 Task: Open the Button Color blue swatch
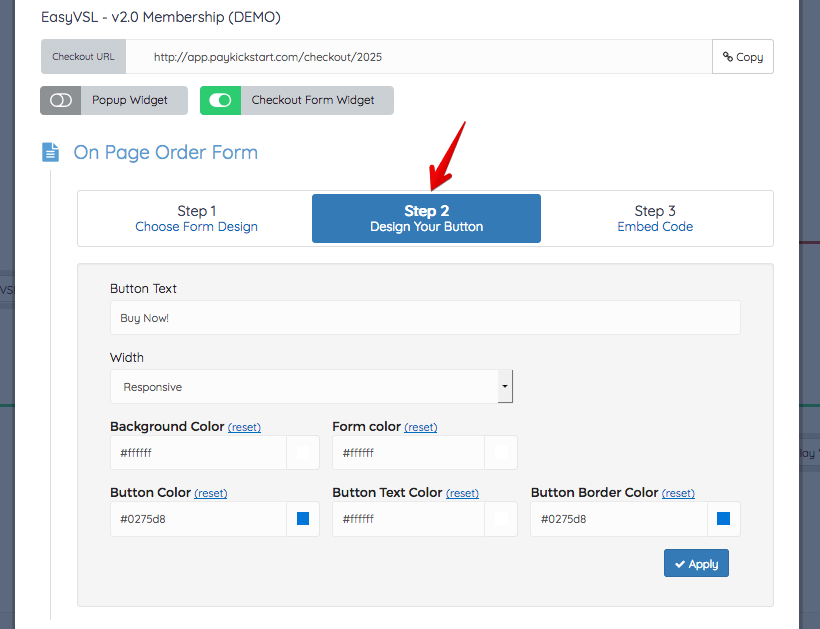[303, 519]
